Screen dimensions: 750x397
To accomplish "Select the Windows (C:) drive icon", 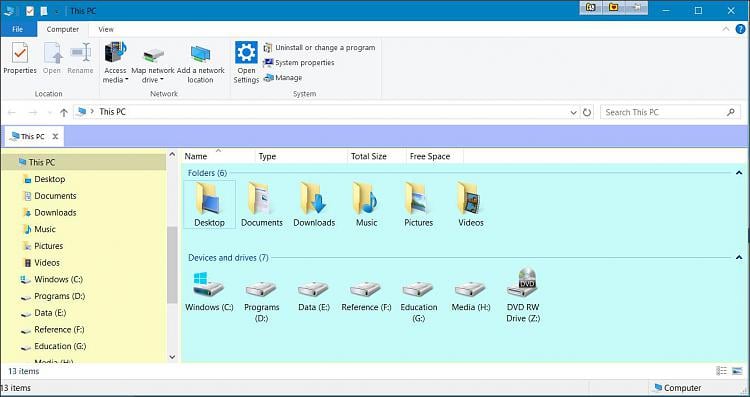I will 209,291.
